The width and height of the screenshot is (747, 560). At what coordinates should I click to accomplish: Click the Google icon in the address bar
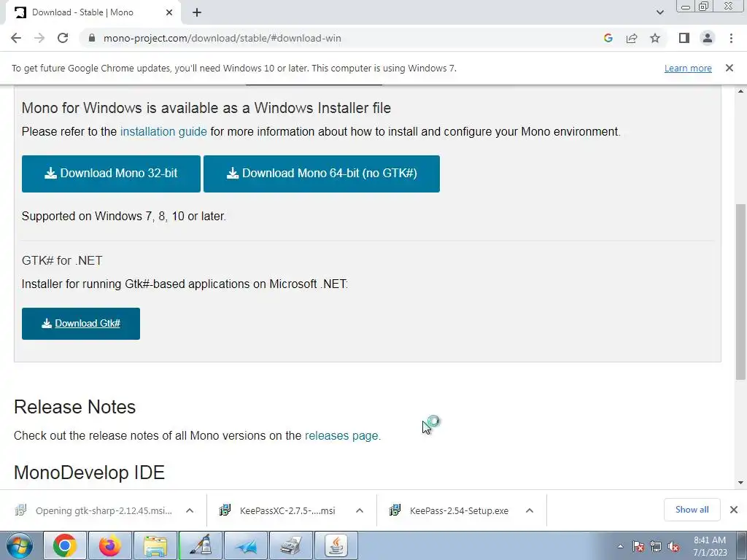click(608, 38)
